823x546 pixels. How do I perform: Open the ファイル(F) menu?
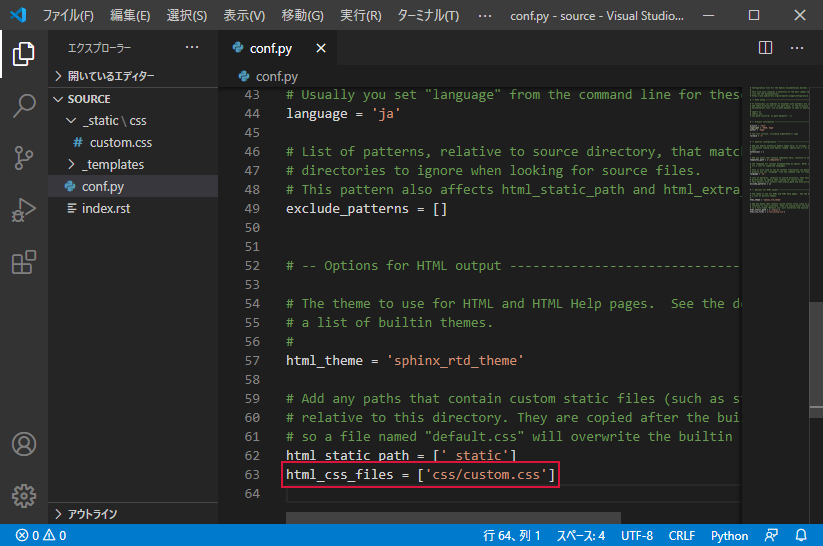68,15
